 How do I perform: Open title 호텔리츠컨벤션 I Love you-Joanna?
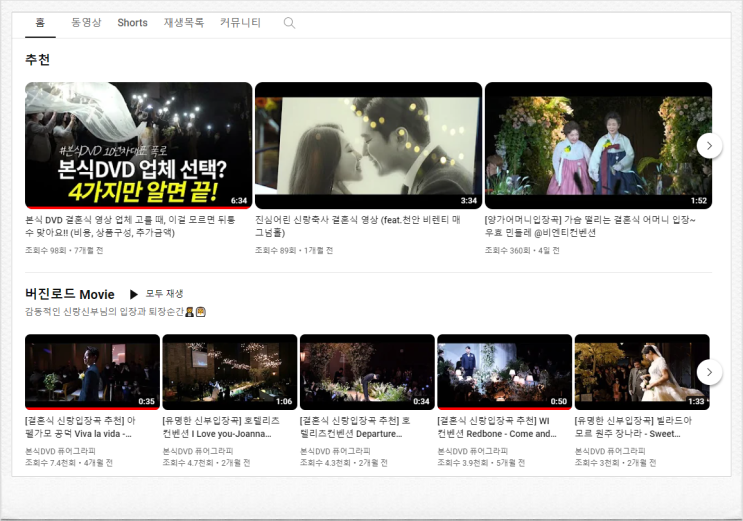pyautogui.click(x=221, y=427)
